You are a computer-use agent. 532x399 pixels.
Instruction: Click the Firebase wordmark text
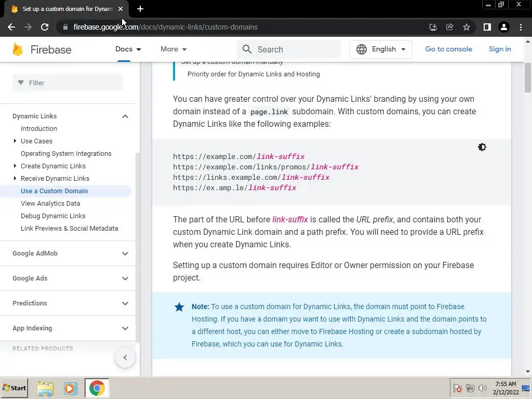pos(51,49)
